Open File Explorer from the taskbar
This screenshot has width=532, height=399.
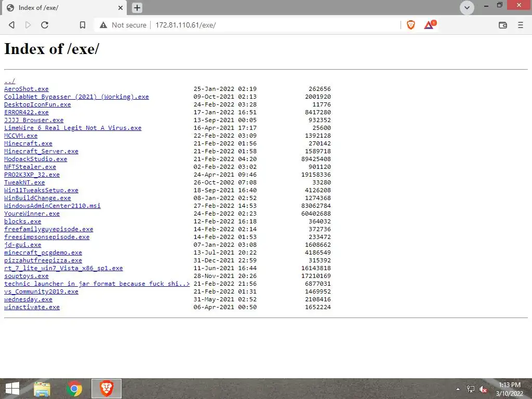click(x=42, y=389)
